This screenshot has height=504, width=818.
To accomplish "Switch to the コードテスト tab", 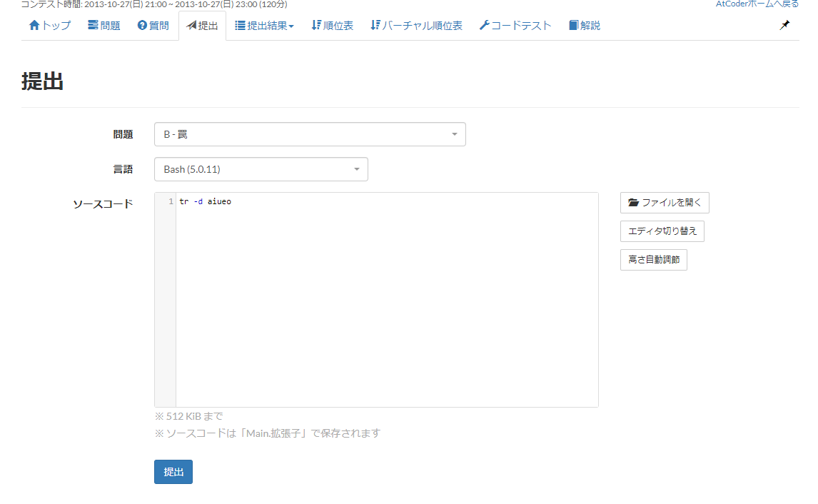I will [515, 24].
